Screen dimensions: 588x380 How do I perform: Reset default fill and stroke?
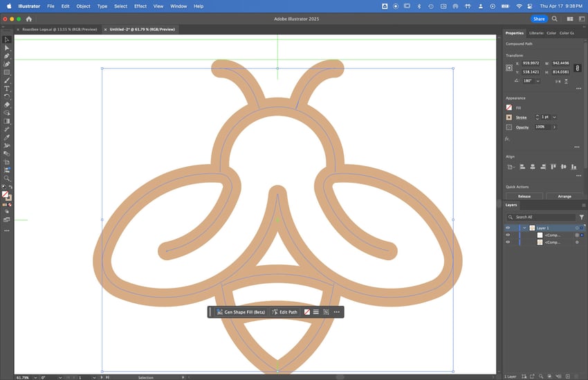pyautogui.click(x=4, y=187)
